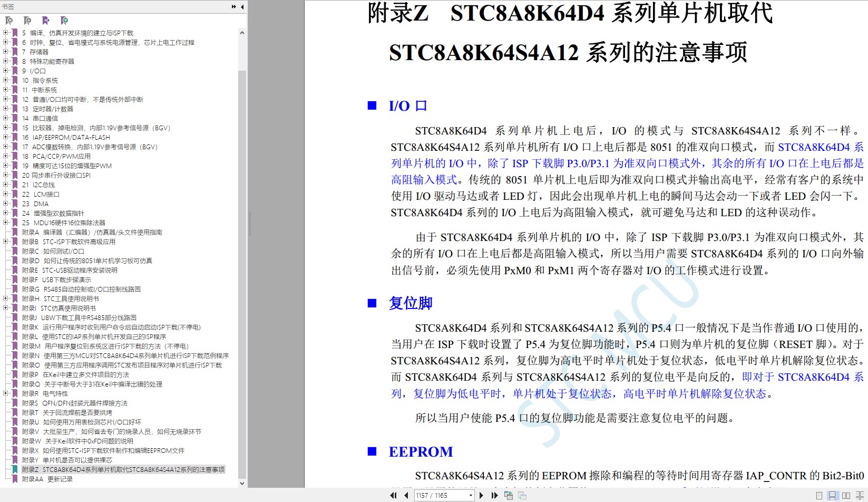This screenshot has height=502, width=868.
Task: Open bookmark 附录E STC-USB驱动程序安装说明
Action: coord(70,270)
